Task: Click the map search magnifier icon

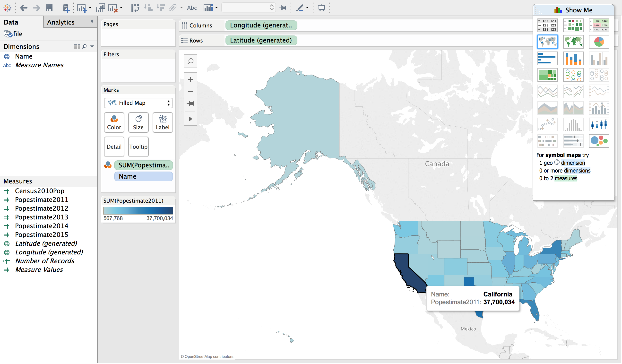Action: coord(190,61)
